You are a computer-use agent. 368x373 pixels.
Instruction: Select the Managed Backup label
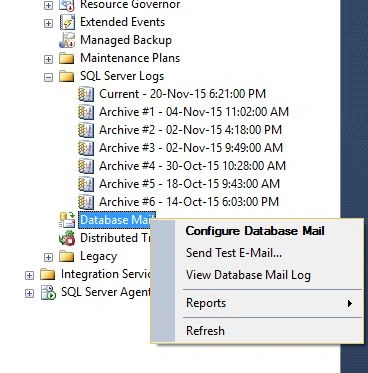click(126, 40)
